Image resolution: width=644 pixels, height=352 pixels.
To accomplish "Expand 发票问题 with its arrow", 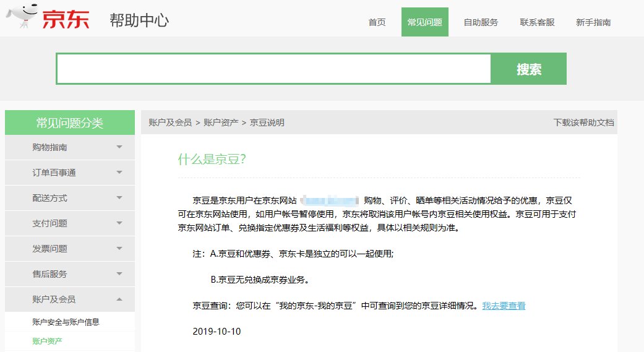I will [119, 249].
